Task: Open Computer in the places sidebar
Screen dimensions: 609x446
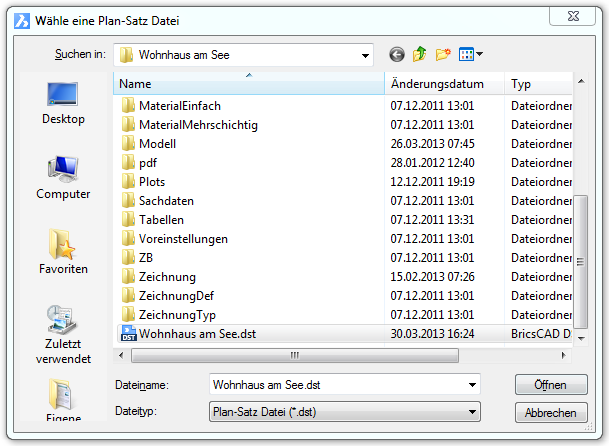Action: pos(64,177)
